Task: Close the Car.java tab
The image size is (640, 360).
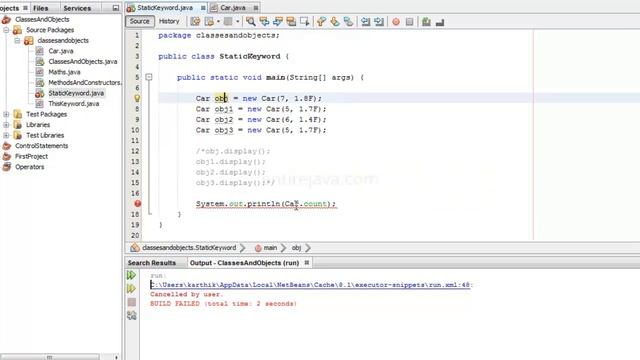Action: click(x=256, y=8)
